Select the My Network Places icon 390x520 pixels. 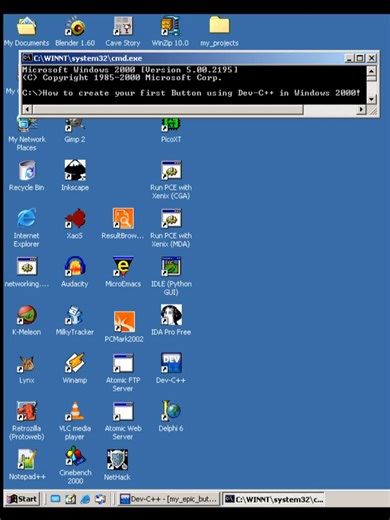(x=27, y=133)
